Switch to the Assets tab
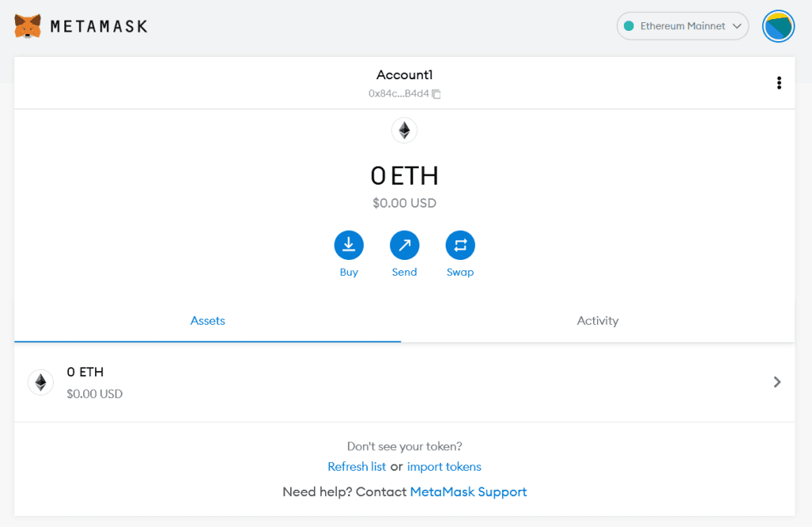The height and width of the screenshot is (527, 812). [208, 320]
